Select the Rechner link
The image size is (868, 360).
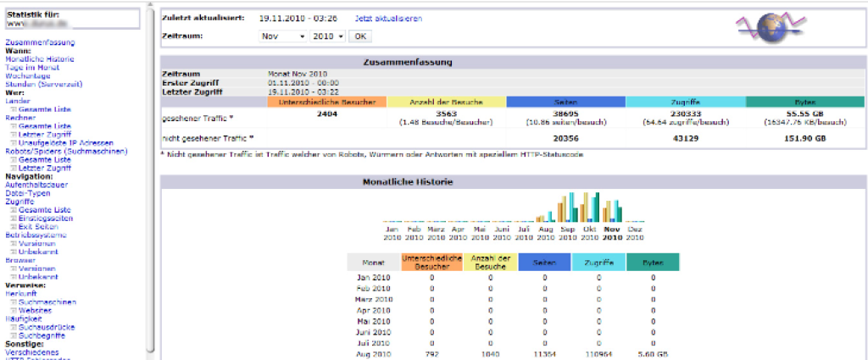[x=20, y=118]
